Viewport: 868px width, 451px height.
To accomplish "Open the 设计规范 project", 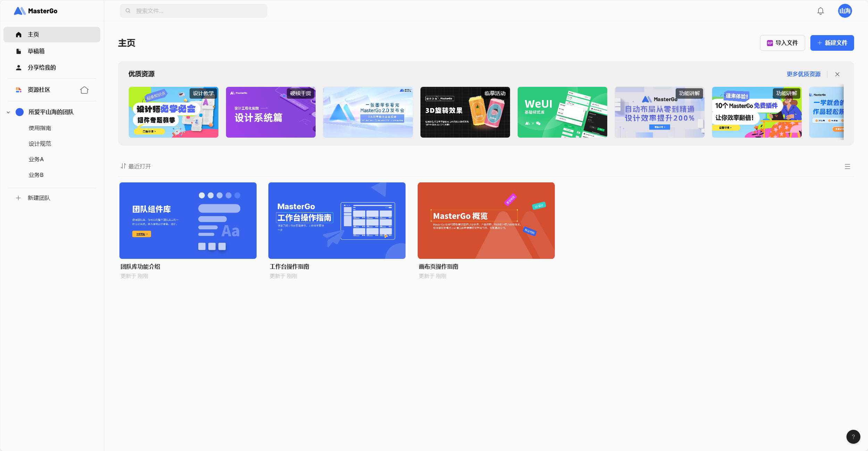I will pyautogui.click(x=40, y=143).
